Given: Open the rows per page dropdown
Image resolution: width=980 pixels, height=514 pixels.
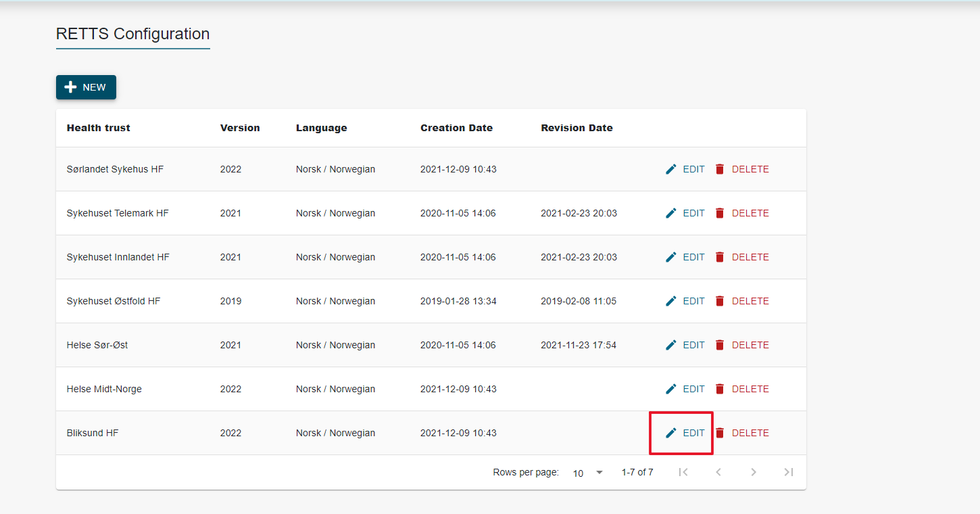Looking at the screenshot, I should (x=588, y=473).
